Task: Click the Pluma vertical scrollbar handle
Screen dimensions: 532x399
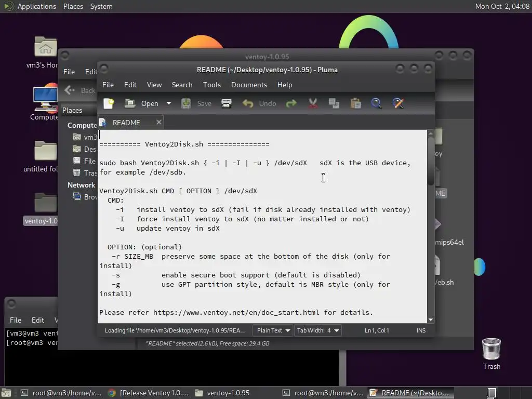Action: pos(431,161)
